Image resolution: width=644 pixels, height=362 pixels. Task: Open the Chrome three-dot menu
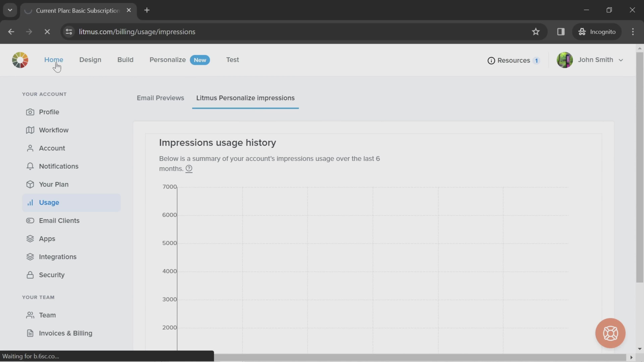[633, 32]
